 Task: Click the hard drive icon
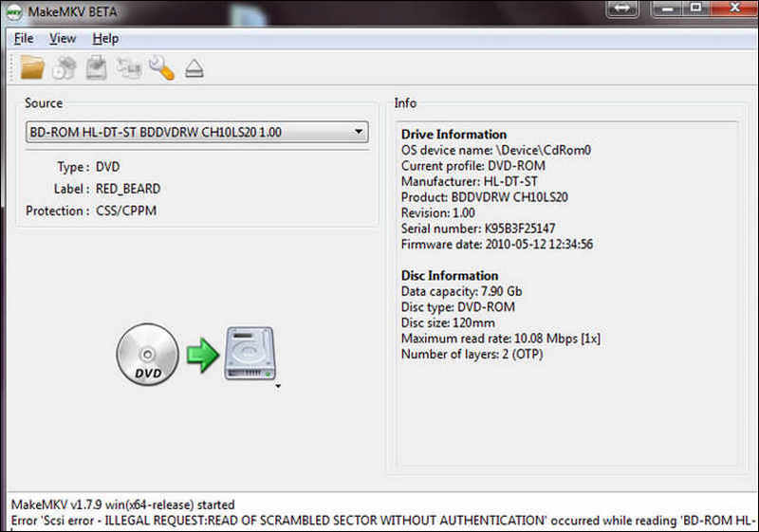[x=250, y=353]
